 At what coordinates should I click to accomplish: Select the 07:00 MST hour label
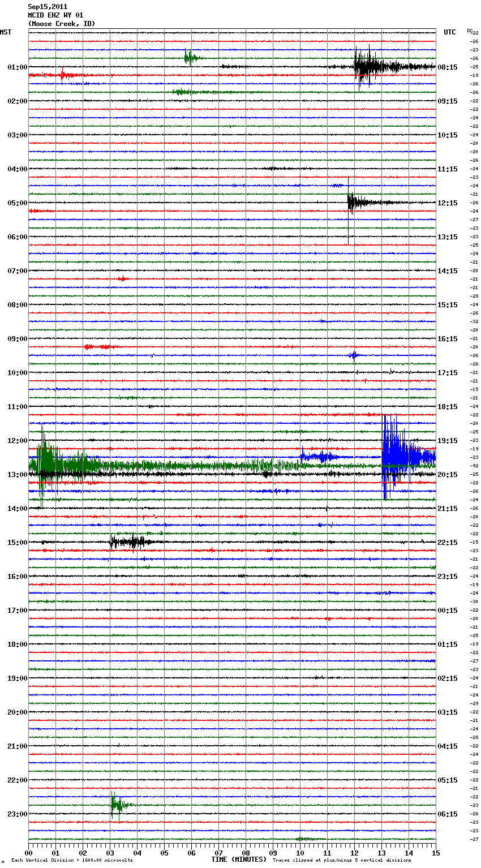[17, 271]
